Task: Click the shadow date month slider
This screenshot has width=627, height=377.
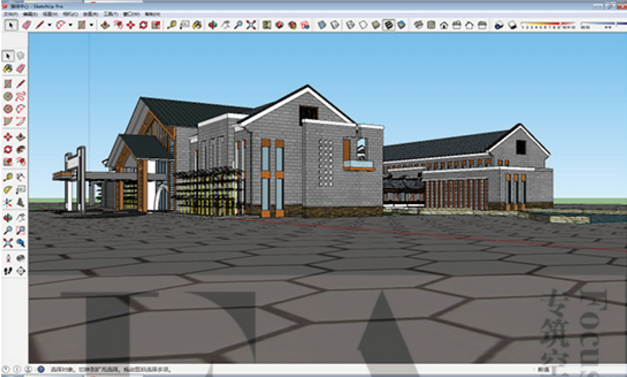Action: (x=548, y=25)
